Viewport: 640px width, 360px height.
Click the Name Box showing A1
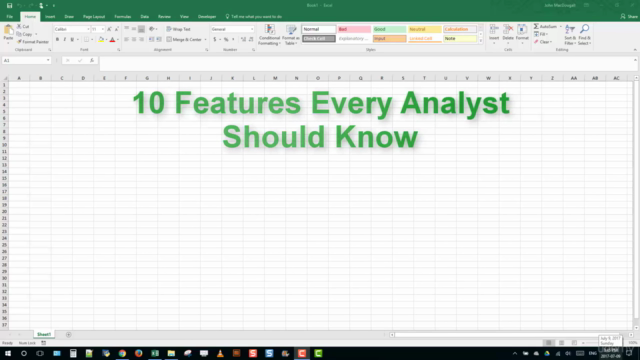[26, 60]
